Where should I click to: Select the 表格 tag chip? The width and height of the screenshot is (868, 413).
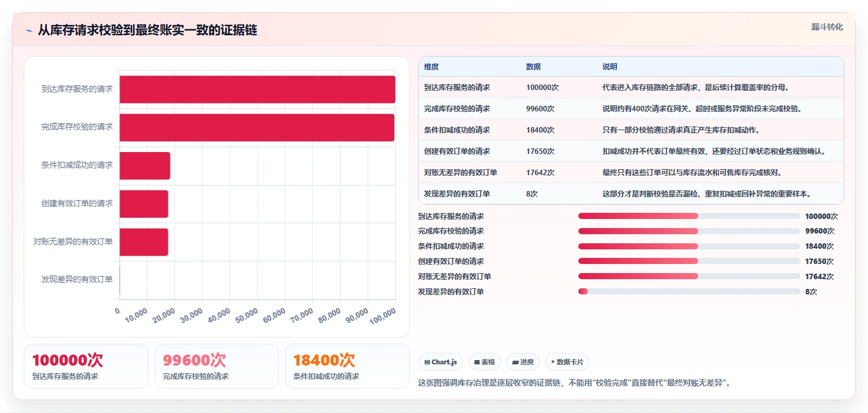point(485,362)
